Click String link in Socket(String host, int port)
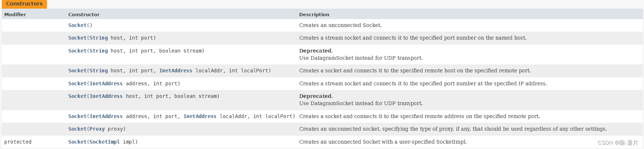The width and height of the screenshot is (644, 149). (x=98, y=38)
